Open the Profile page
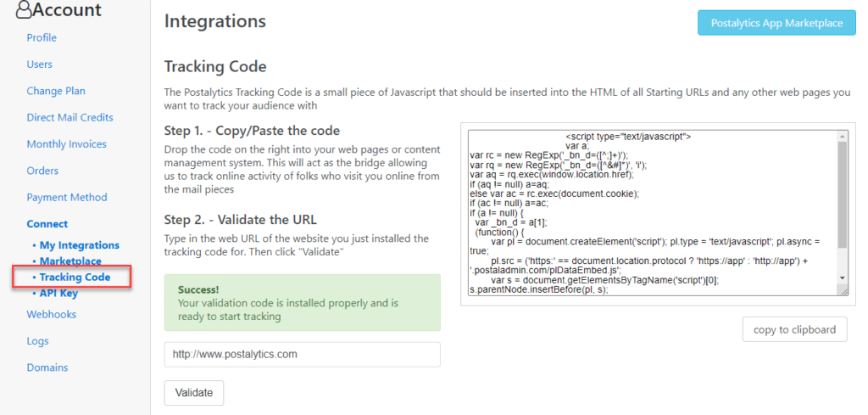The height and width of the screenshot is (415, 868). coord(42,37)
